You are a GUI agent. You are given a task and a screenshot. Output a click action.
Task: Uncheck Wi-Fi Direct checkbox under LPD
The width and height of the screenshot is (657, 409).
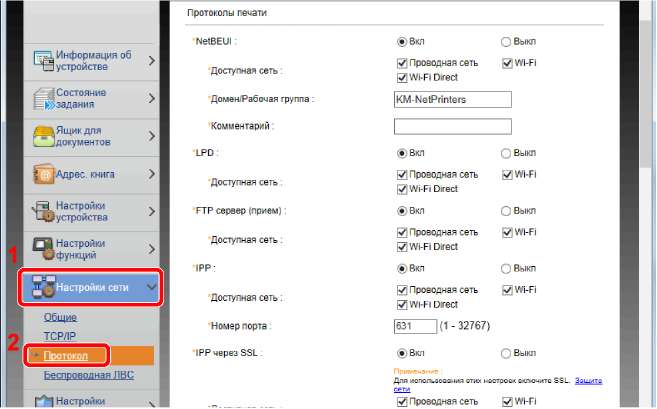point(402,188)
